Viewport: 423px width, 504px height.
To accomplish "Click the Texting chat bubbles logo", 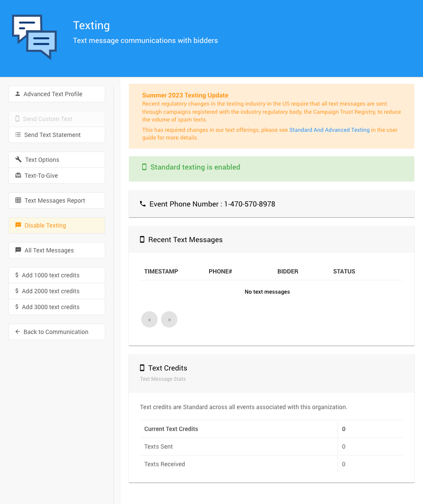I will click(x=34, y=37).
